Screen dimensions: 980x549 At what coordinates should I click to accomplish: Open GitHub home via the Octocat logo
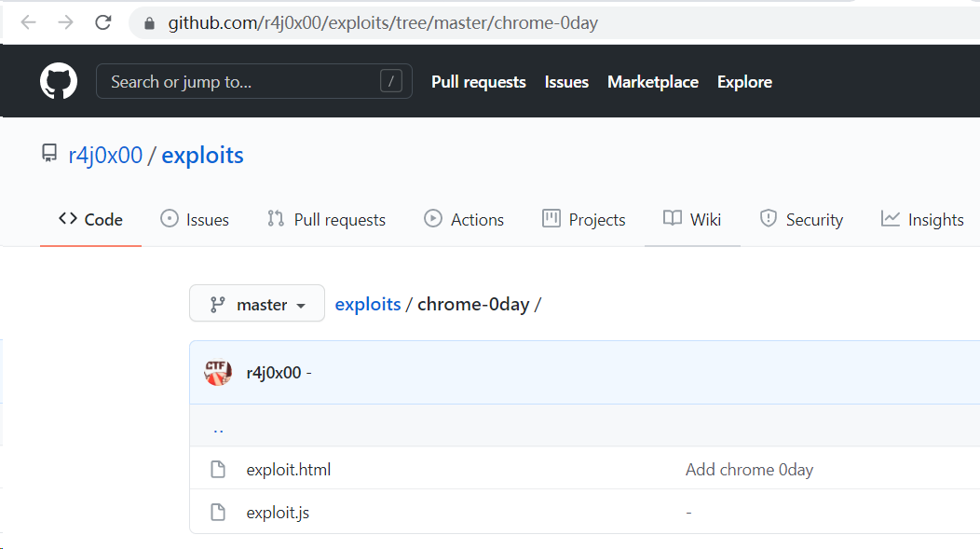[59, 81]
